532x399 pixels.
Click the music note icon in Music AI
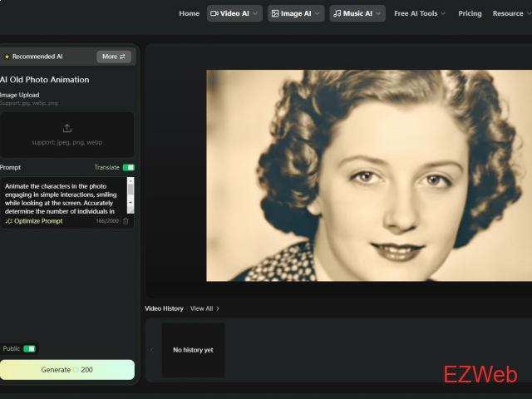pyautogui.click(x=337, y=13)
